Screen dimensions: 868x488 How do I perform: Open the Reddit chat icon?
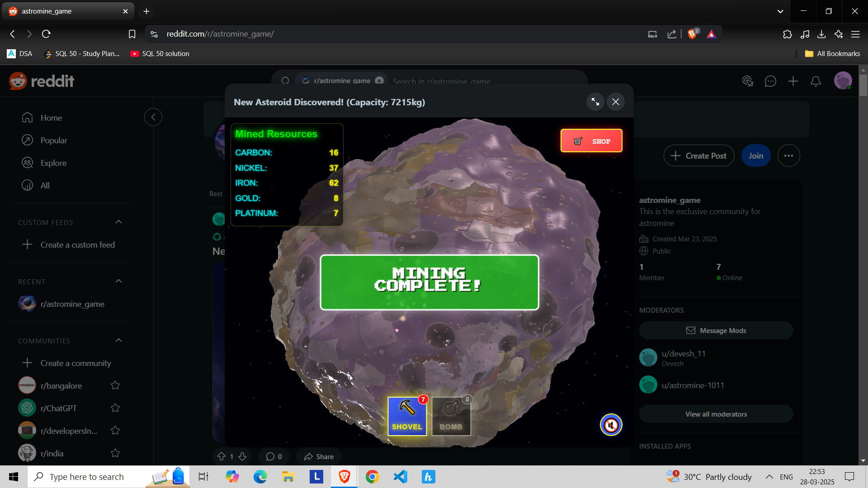coord(770,81)
